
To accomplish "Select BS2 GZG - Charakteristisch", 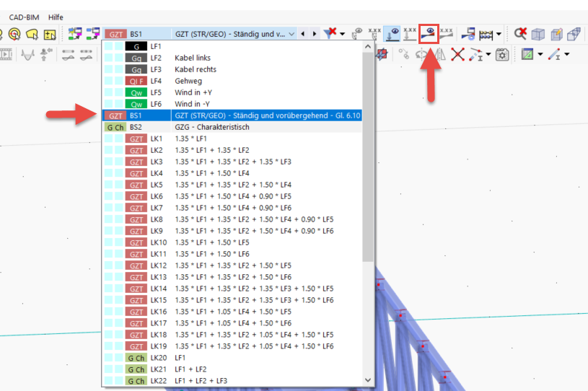I will tap(232, 127).
